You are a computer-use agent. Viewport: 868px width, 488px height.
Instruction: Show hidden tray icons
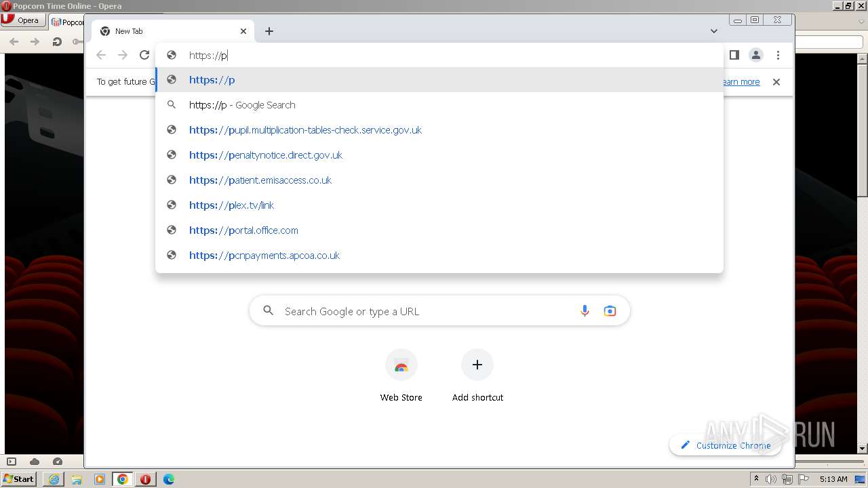(756, 479)
